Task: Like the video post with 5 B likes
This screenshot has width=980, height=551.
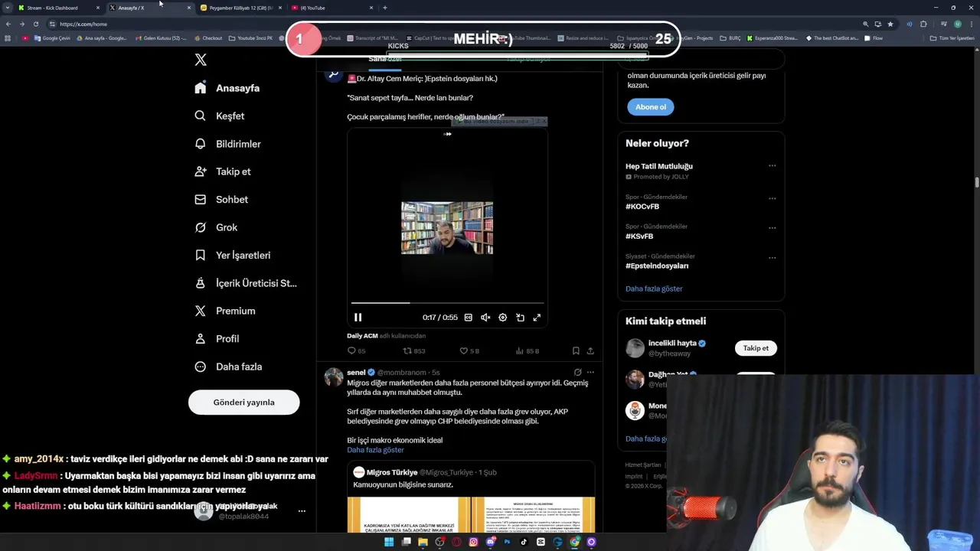Action: (x=469, y=350)
